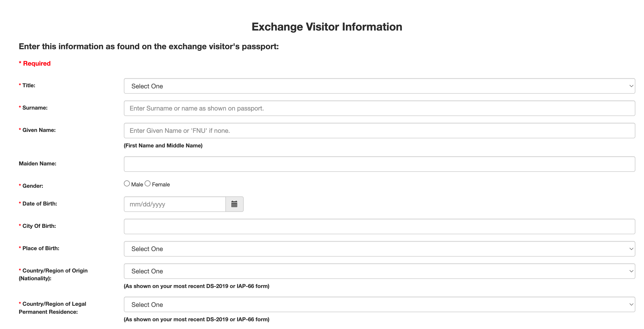The width and height of the screenshot is (644, 329).
Task: Select the Female gender option
Action: click(148, 184)
